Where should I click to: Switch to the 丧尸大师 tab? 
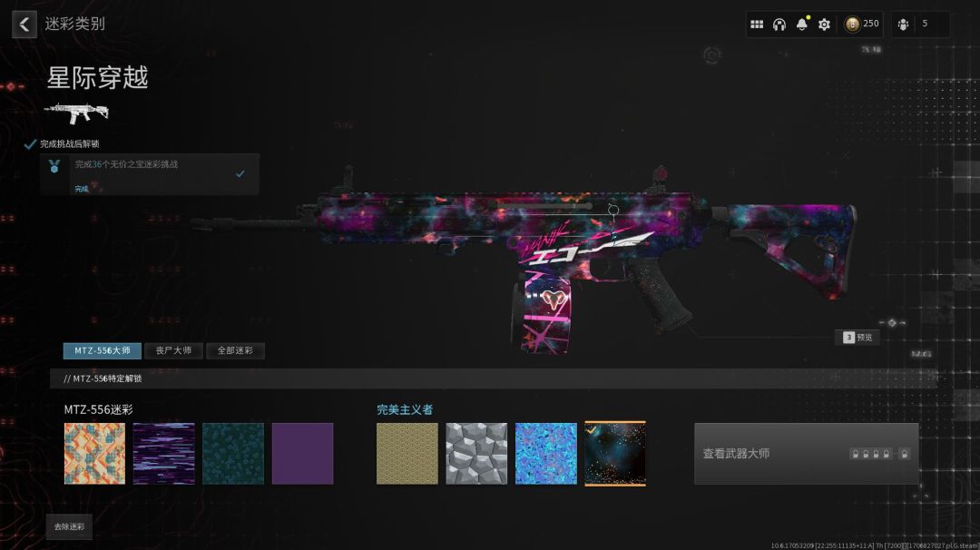(173, 350)
